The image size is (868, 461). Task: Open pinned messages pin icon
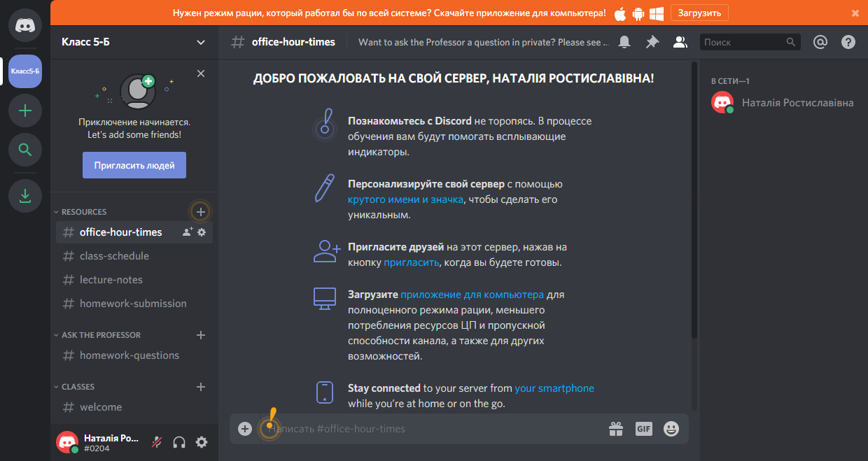pos(652,42)
